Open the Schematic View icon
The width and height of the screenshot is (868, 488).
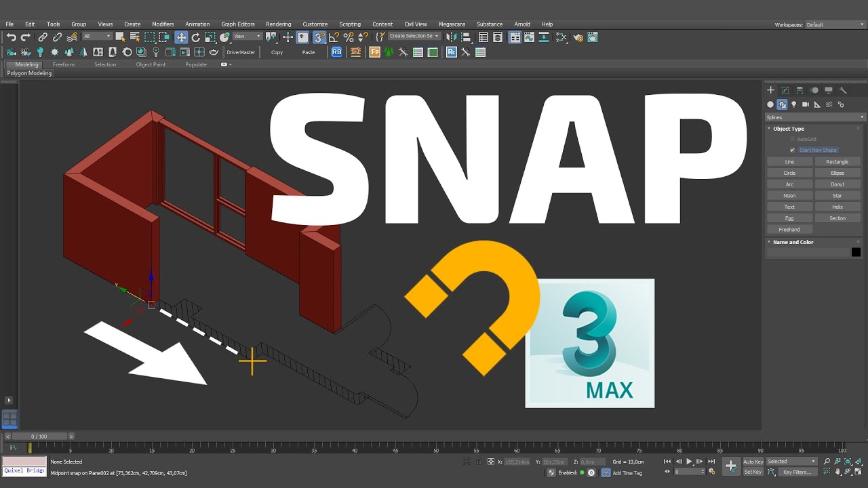(x=544, y=37)
